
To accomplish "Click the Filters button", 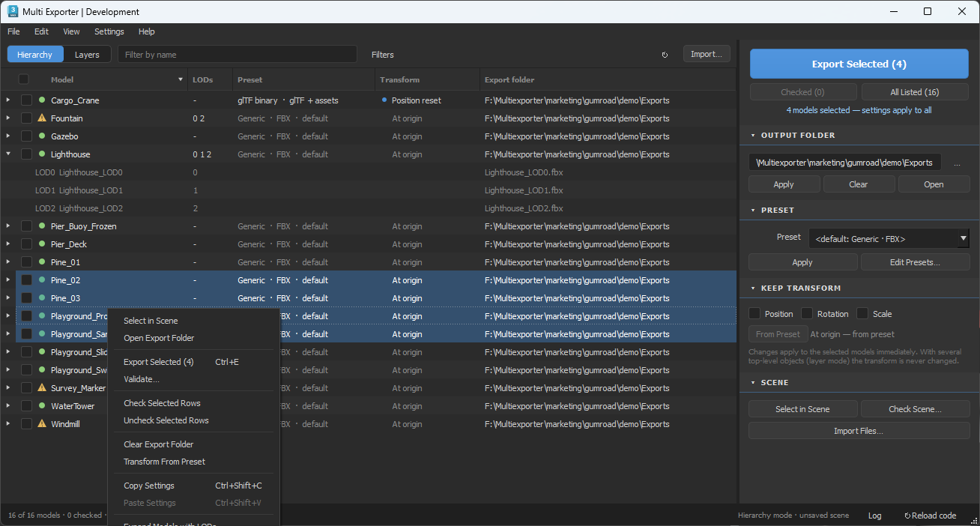I will [382, 55].
